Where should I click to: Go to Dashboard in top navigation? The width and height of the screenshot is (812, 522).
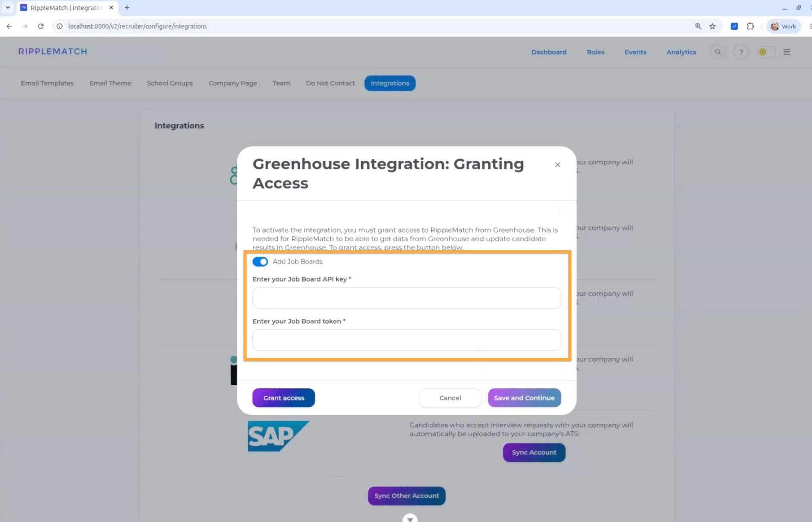tap(549, 52)
